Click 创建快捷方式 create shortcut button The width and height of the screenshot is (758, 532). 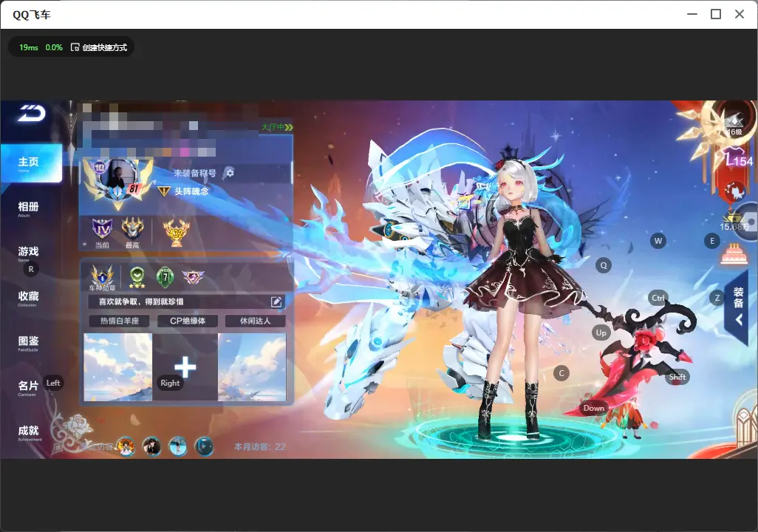point(98,47)
